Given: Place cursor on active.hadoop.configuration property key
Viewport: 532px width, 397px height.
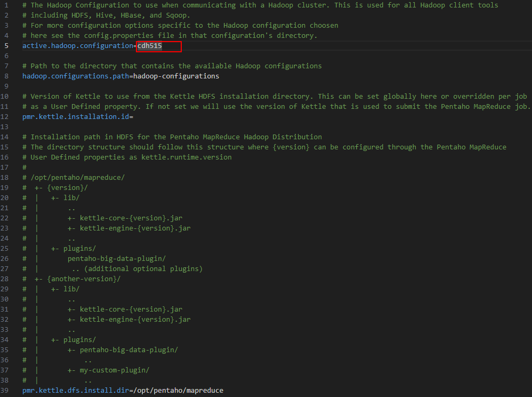Looking at the screenshot, I should (77, 46).
